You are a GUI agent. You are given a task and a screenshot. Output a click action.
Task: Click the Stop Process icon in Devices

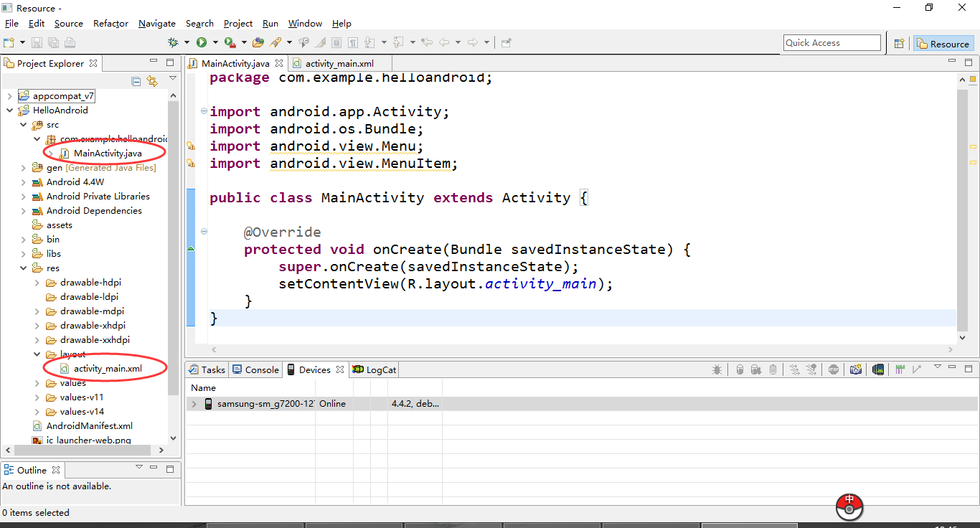[x=834, y=369]
